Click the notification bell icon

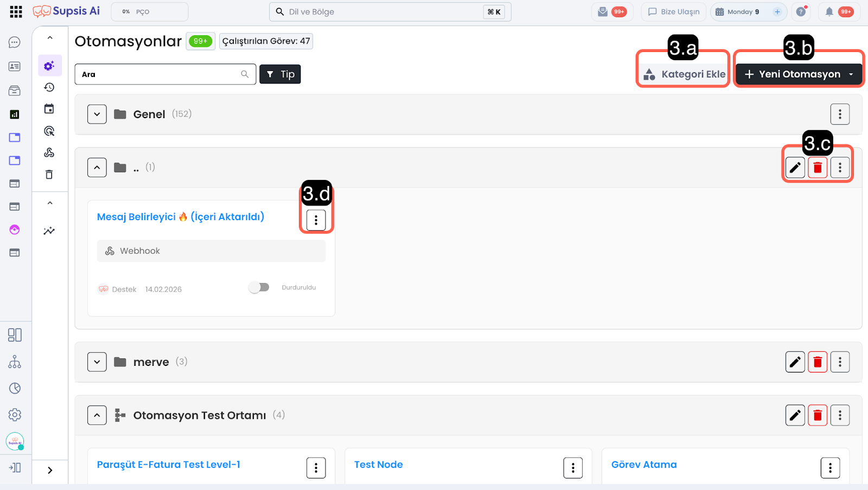[829, 12]
